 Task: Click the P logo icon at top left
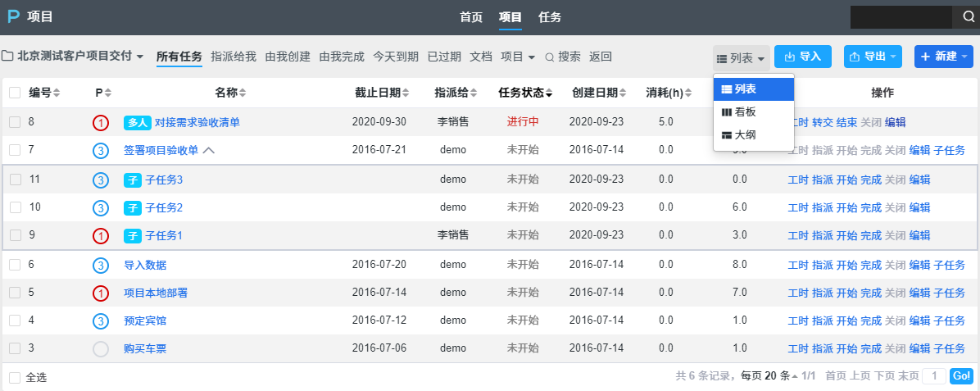pos(13,17)
